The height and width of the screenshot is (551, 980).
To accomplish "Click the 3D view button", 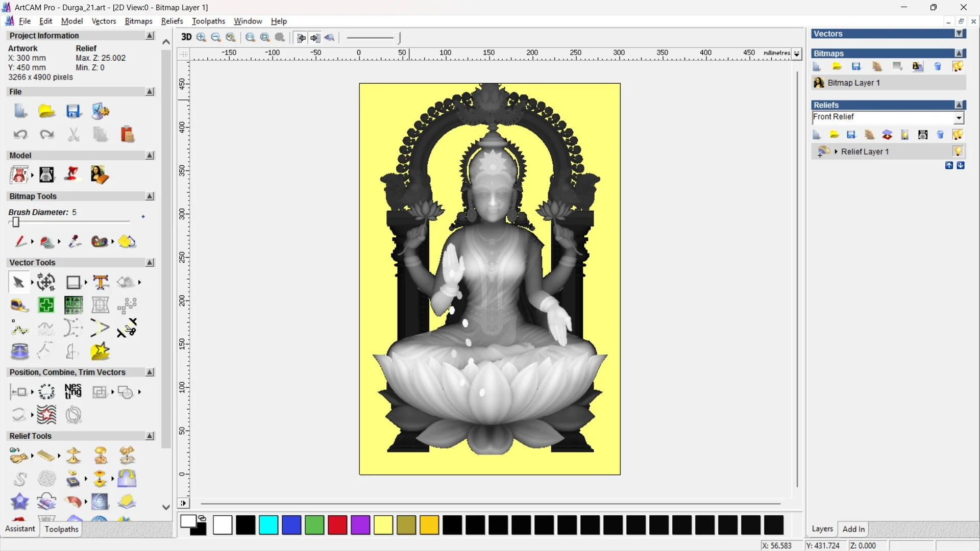I will pos(186,37).
